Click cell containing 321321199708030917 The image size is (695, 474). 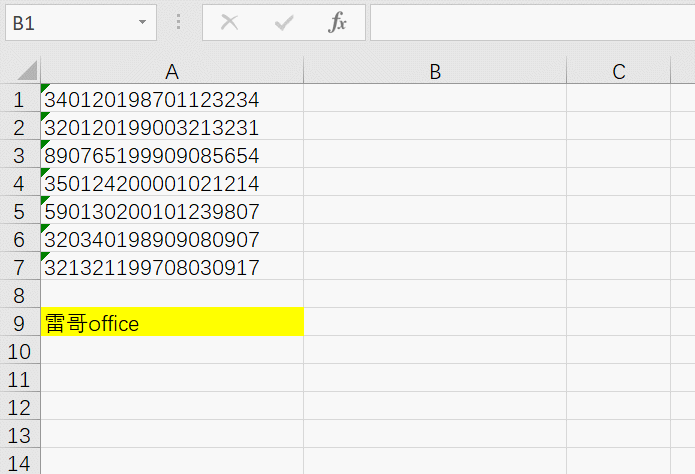point(152,267)
